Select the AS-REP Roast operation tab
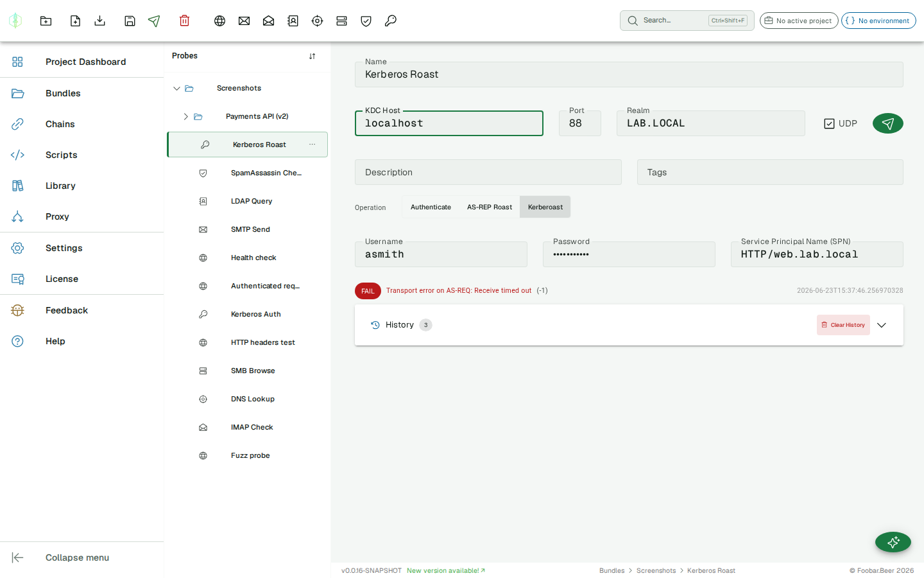This screenshot has height=578, width=924. pyautogui.click(x=490, y=207)
